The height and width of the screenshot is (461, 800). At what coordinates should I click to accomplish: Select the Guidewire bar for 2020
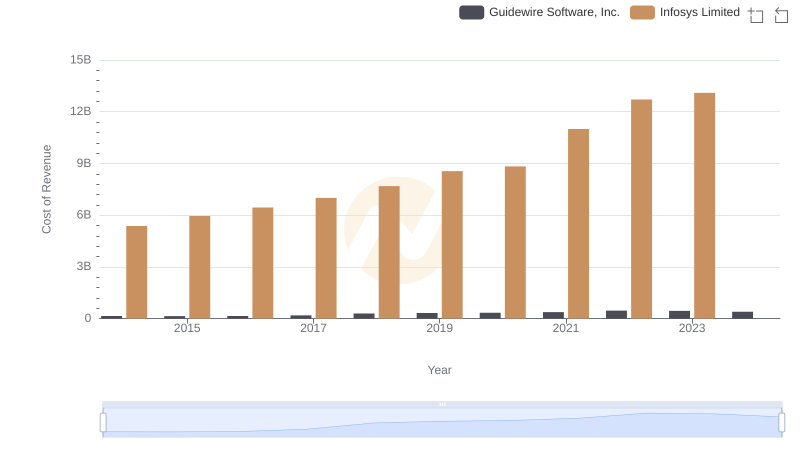tap(490, 316)
